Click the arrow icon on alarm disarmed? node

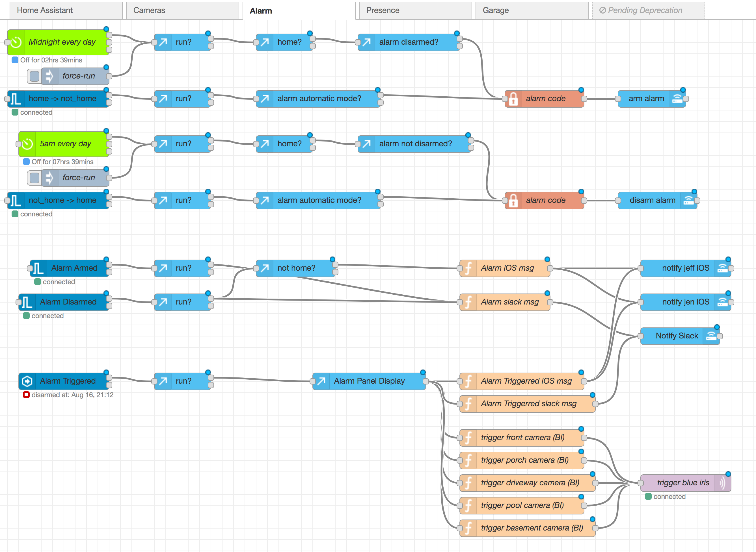[x=366, y=42]
